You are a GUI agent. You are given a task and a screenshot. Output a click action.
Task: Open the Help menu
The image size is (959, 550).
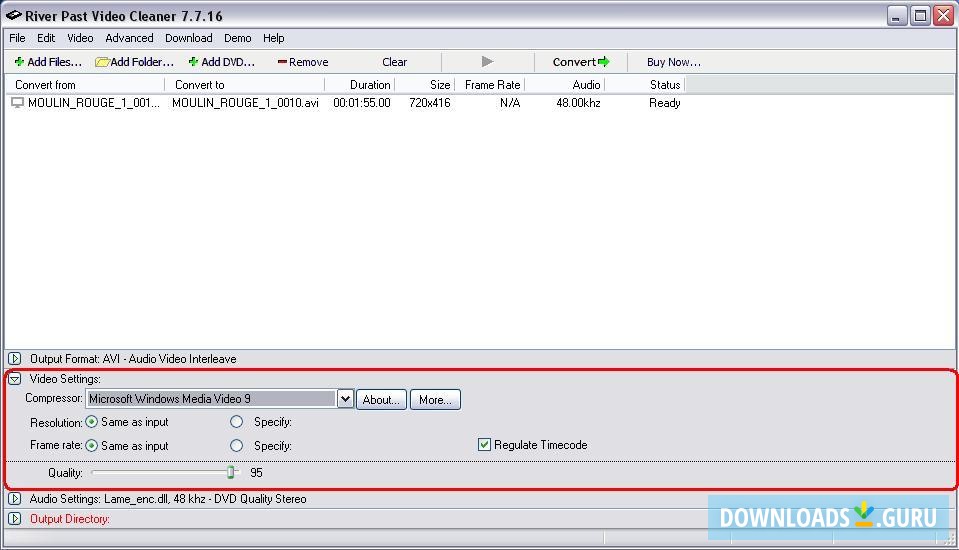(x=273, y=38)
